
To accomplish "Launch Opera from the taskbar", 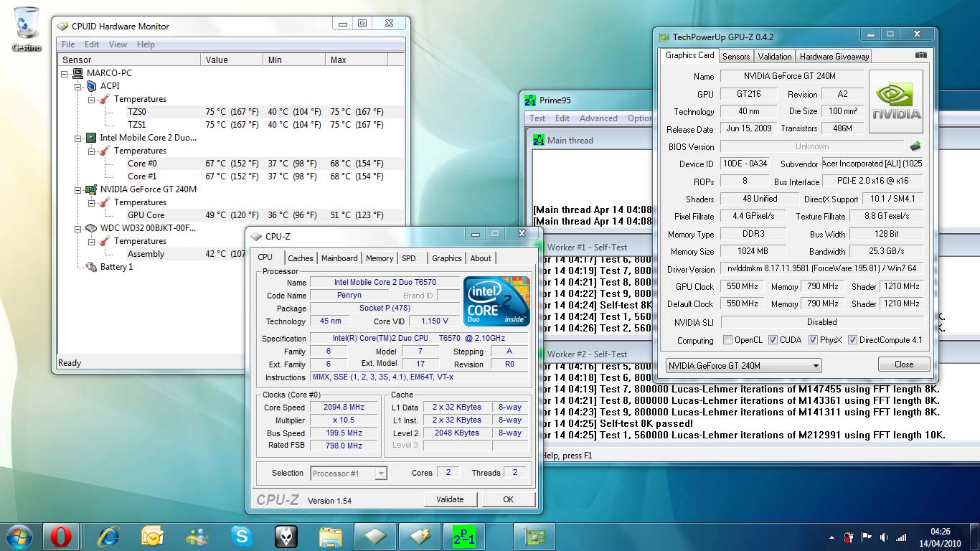I will click(62, 536).
